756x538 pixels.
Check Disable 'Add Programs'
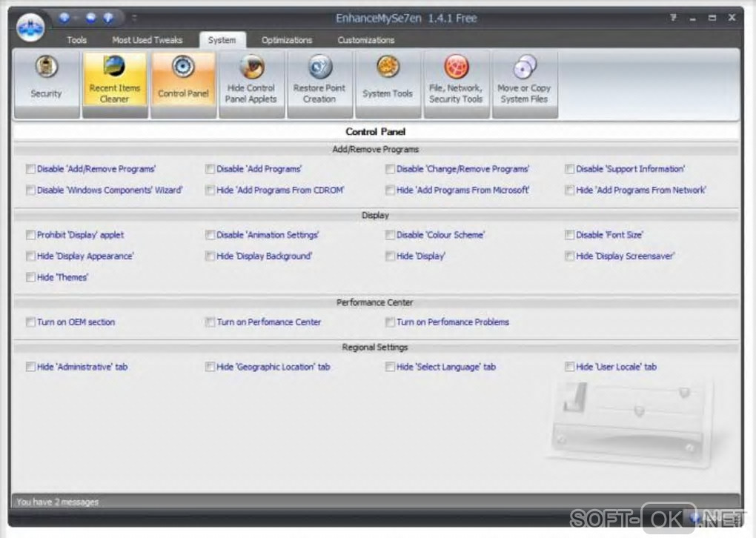tap(210, 169)
